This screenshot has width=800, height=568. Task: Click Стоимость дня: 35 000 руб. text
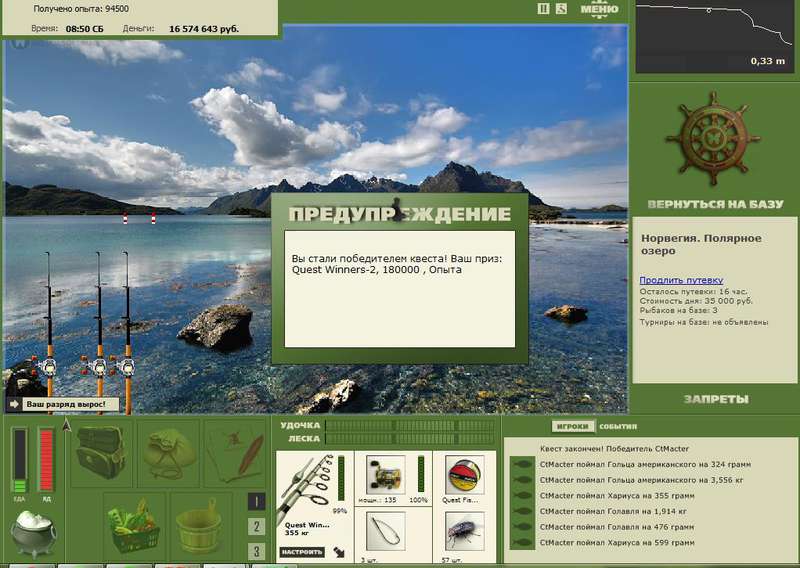[x=696, y=301]
